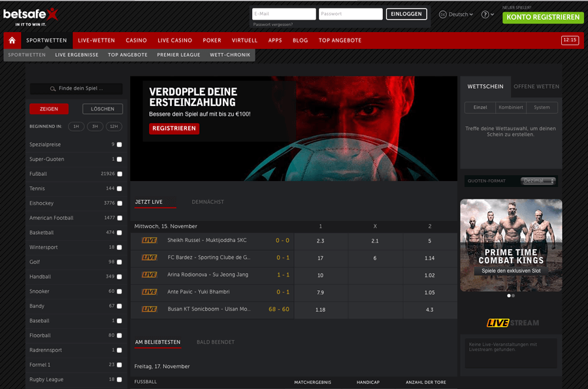Screen dimensions: 588x389
Task: Tick the Fußball checkbox
Action: (x=120, y=174)
